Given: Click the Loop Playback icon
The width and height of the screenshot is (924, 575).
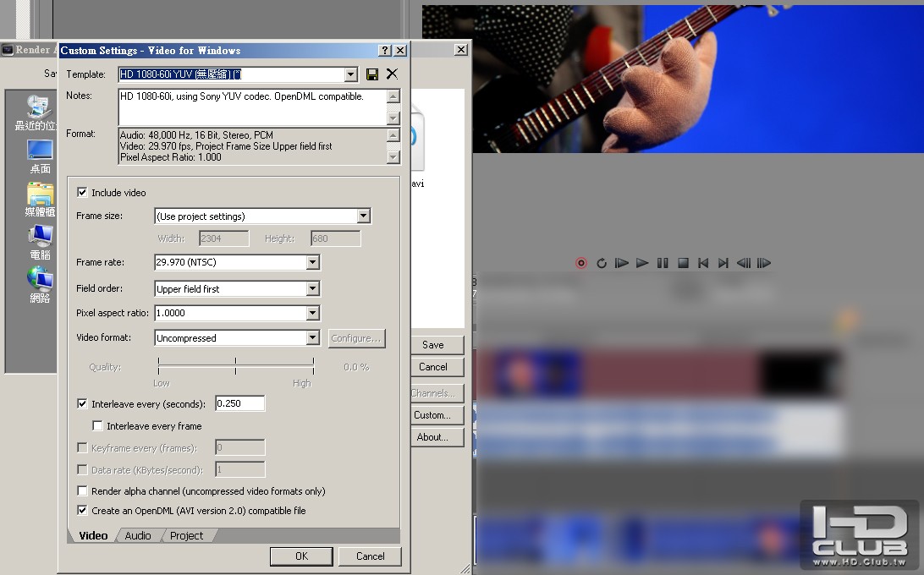Looking at the screenshot, I should (x=601, y=263).
